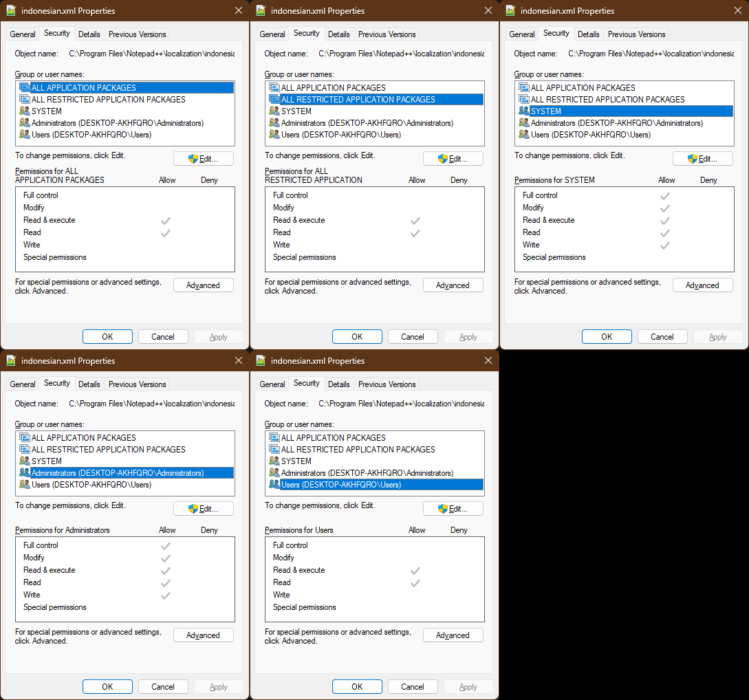Open Details tab in ALL APPLICATION PACKAGES permissions window

pos(89,34)
